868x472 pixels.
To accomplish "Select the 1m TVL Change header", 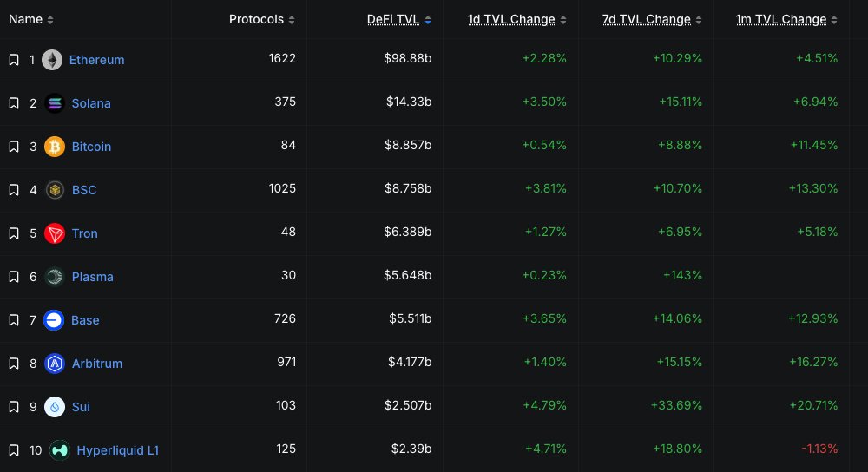I will tap(781, 19).
